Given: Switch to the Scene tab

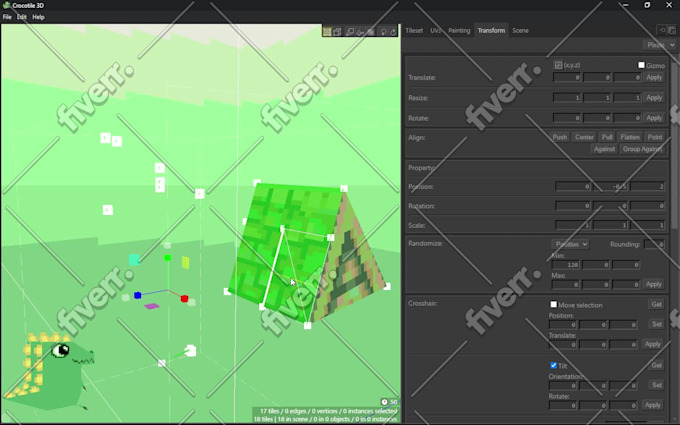Looking at the screenshot, I should [520, 30].
